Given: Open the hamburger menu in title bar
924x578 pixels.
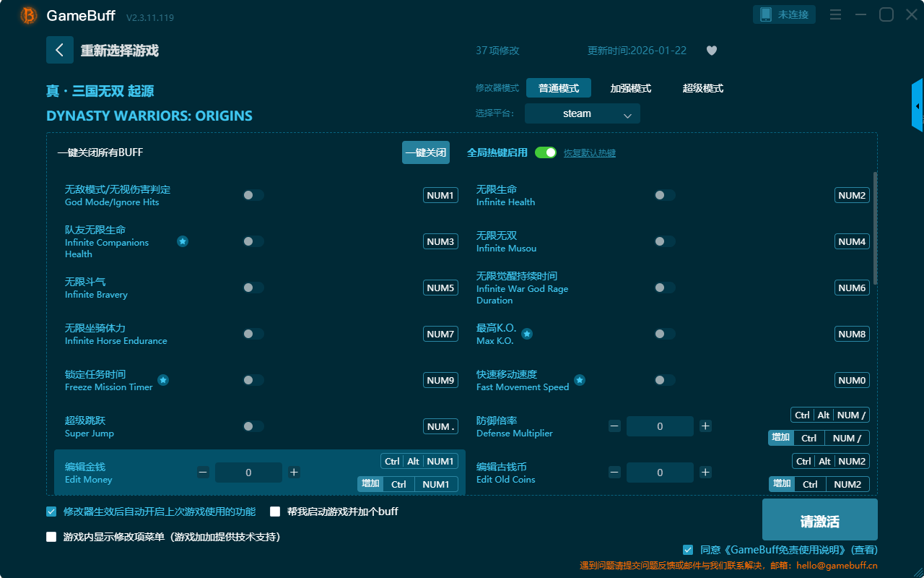Looking at the screenshot, I should [835, 14].
